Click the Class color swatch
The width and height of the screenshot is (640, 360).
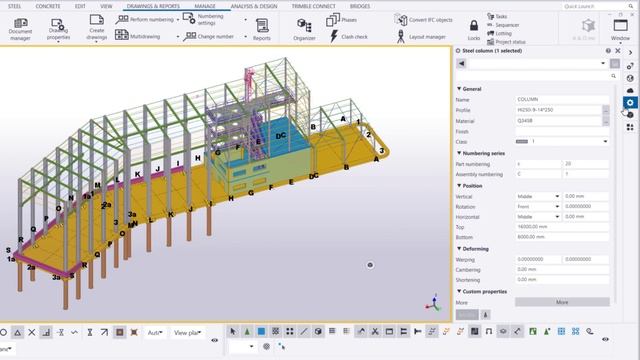tap(522, 142)
